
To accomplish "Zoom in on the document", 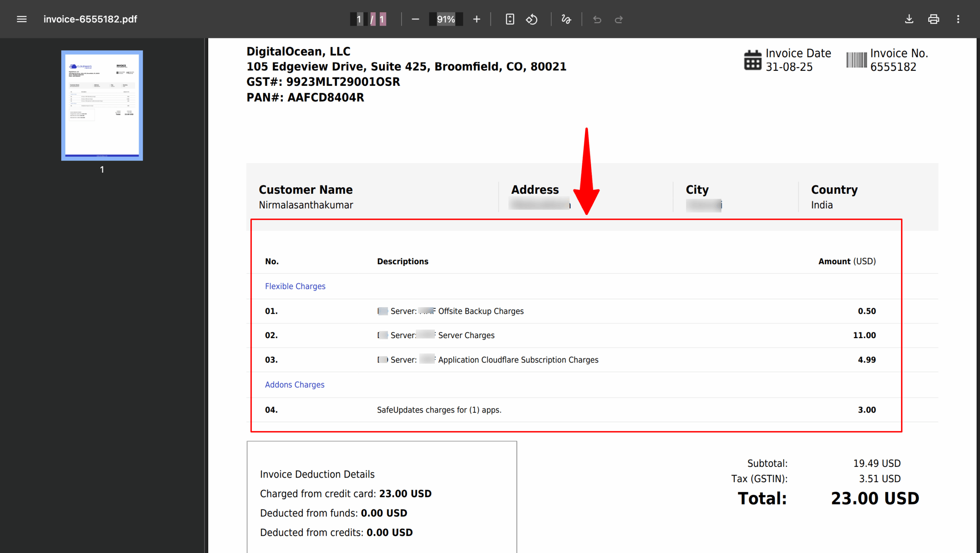I will click(476, 19).
